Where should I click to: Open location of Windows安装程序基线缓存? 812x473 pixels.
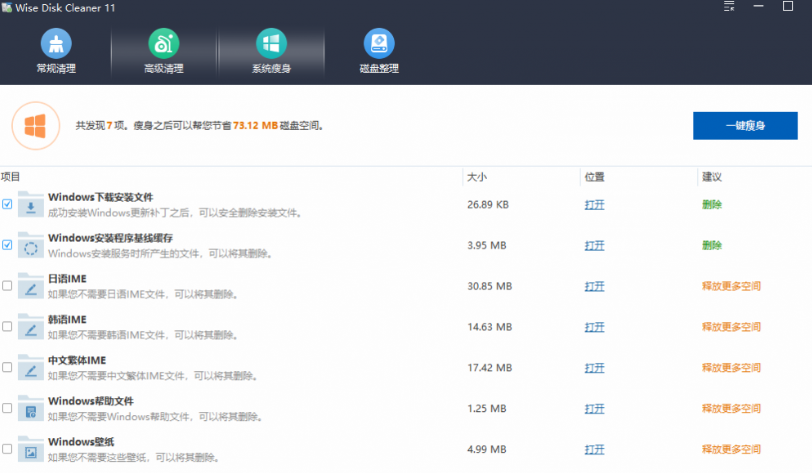(x=594, y=246)
